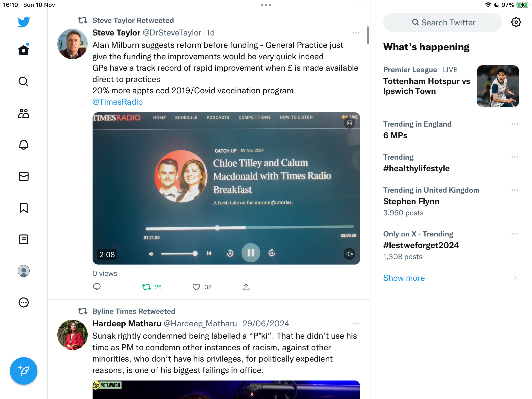532x399 pixels.
Task: Click the timeline scrollbar beside the feed
Action: 368,35
